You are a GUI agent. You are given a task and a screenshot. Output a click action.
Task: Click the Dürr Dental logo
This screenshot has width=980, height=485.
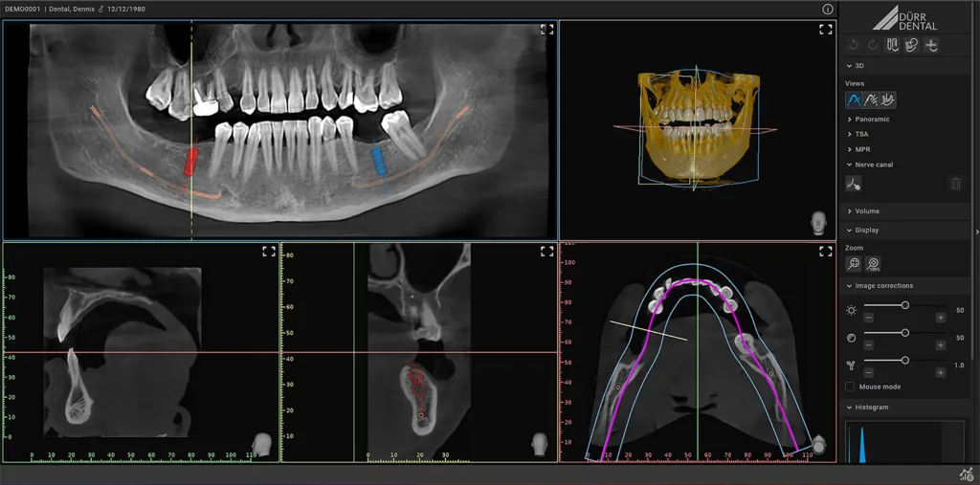point(905,18)
